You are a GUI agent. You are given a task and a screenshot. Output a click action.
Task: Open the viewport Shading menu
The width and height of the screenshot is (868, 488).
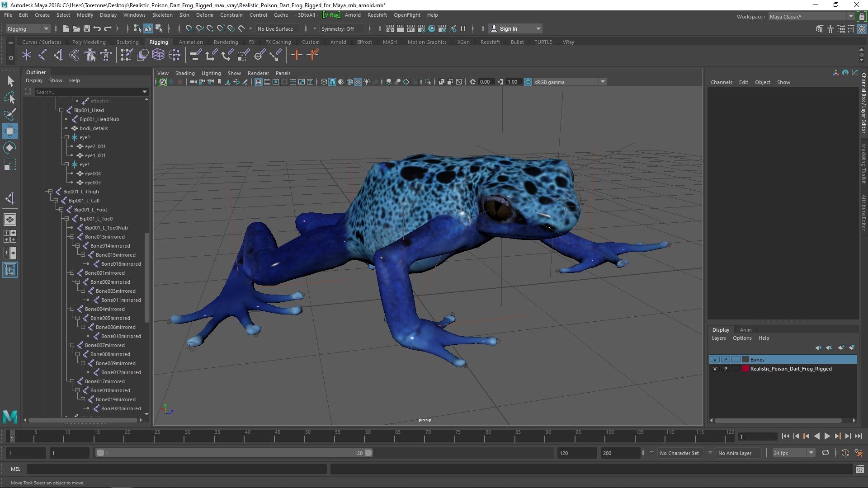coord(185,73)
